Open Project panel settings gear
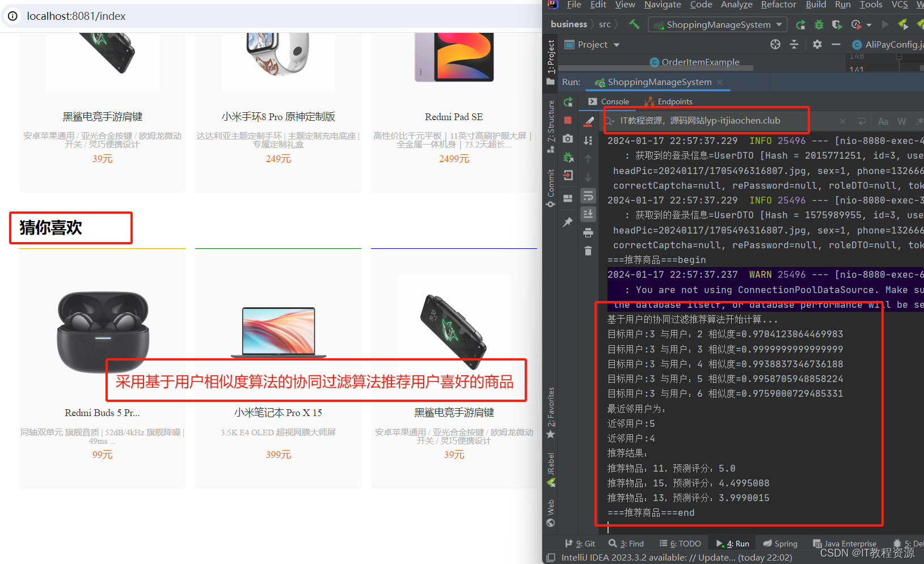 (x=817, y=44)
